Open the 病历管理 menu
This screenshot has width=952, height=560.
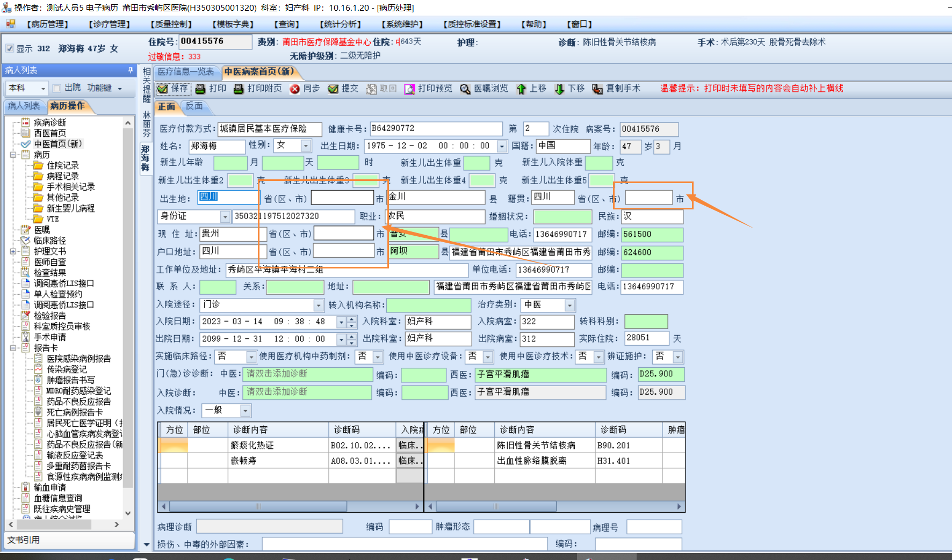tap(47, 24)
